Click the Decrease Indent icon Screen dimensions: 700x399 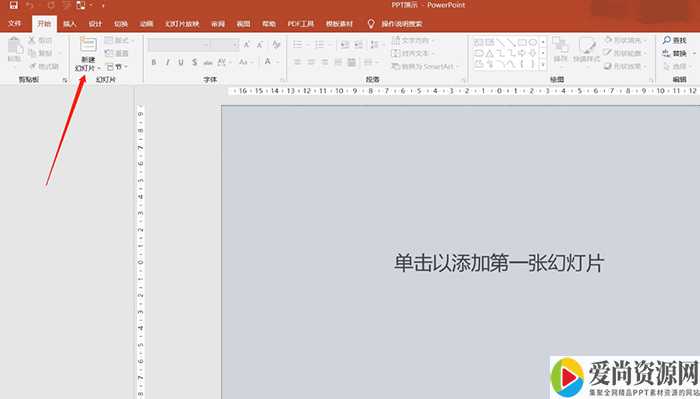click(345, 45)
